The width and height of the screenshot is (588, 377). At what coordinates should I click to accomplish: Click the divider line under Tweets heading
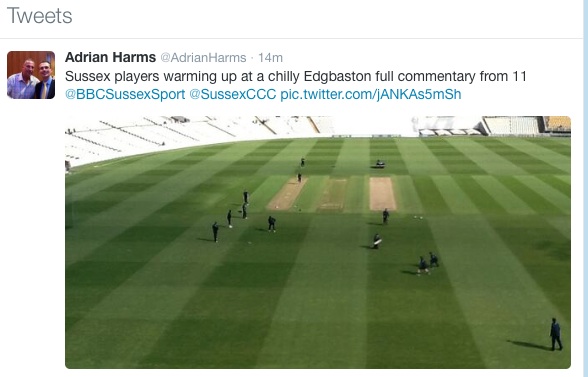point(291,38)
